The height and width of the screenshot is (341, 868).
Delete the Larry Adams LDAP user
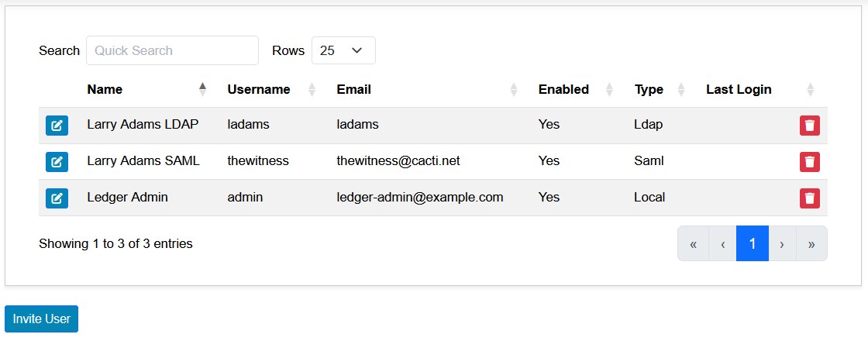(x=809, y=126)
